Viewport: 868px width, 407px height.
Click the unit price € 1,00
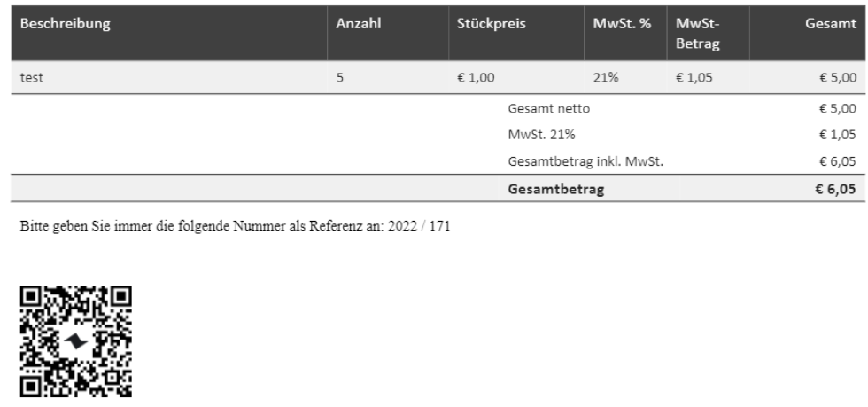pyautogui.click(x=476, y=78)
